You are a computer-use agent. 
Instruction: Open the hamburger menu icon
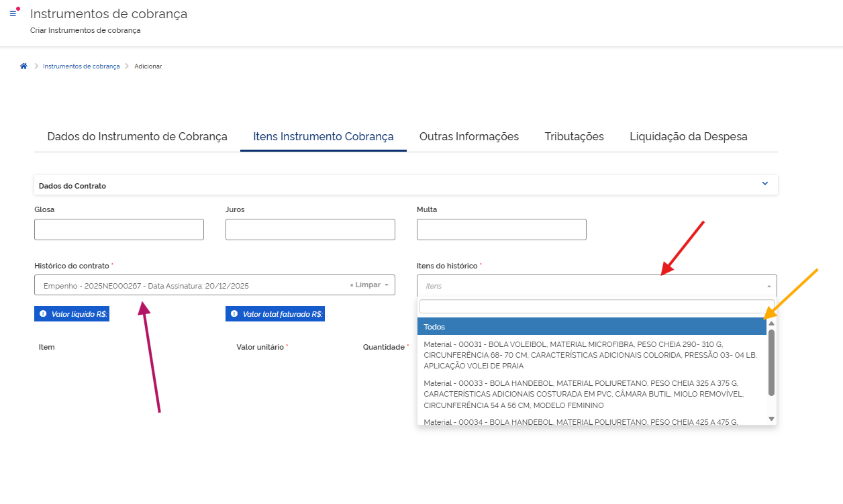(x=13, y=13)
